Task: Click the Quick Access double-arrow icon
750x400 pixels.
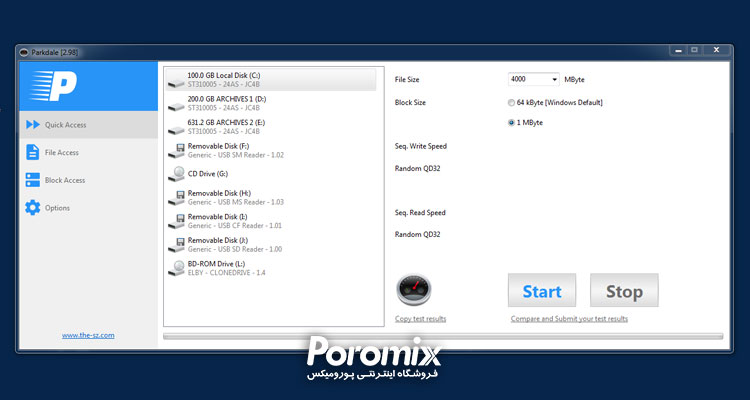Action: [x=32, y=125]
